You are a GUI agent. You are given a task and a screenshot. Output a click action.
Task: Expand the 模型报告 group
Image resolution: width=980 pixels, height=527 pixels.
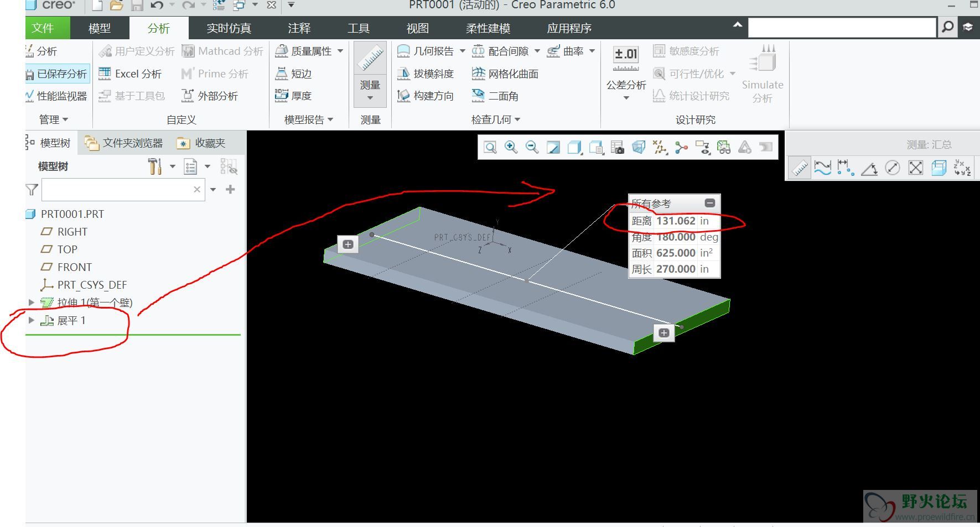click(309, 119)
